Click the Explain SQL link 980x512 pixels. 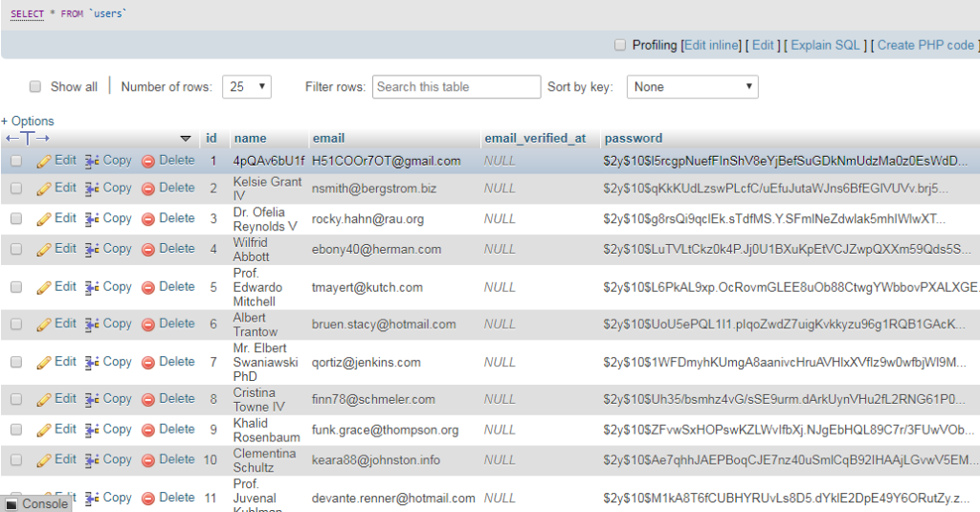[826, 45]
